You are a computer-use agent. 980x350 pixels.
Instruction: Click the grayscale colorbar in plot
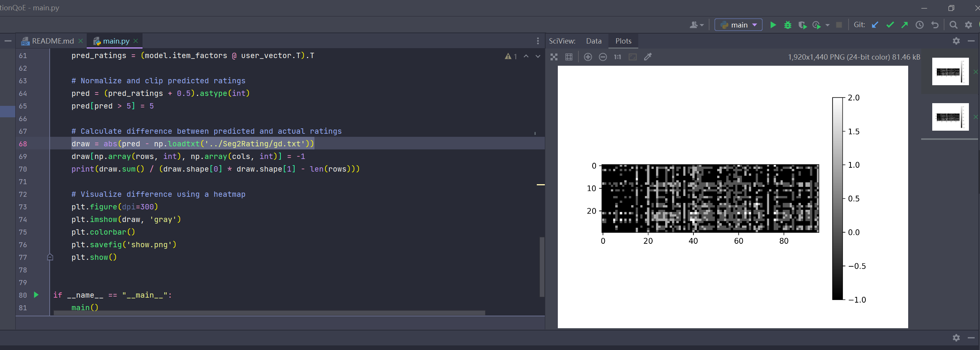[x=837, y=199]
